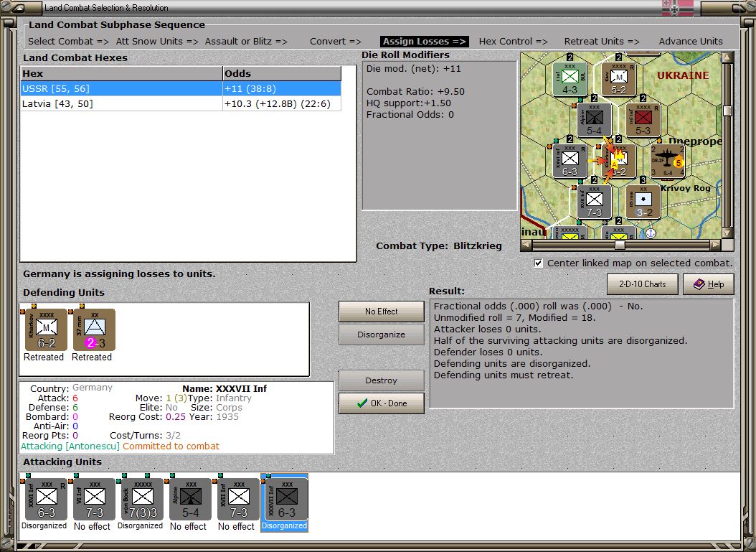The height and width of the screenshot is (552, 756).
Task: Click Unmodified roll = 7, Modified = 18 line
Action: [x=514, y=318]
